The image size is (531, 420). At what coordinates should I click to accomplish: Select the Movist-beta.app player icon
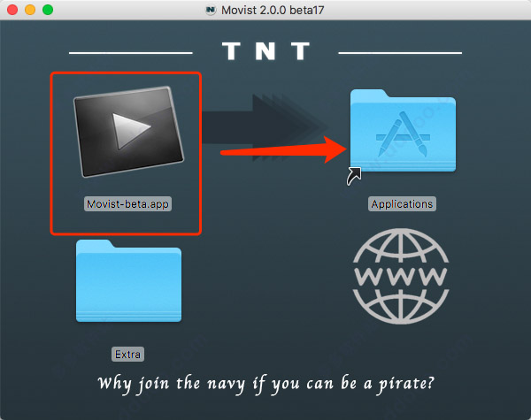[128, 132]
